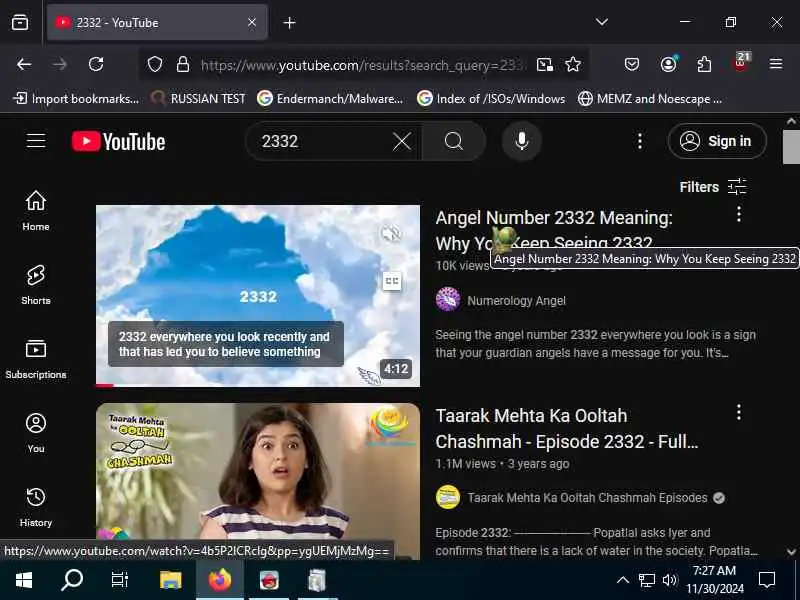Screen dimensions: 800x600
Task: Close the 2332 - YouTube tab
Action: tap(252, 22)
